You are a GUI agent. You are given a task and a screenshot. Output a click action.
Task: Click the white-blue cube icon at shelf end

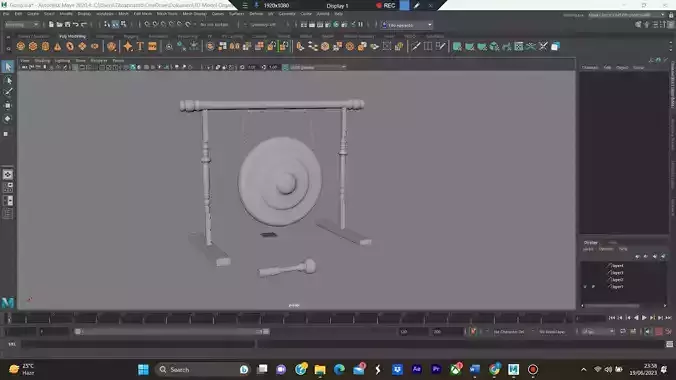(x=555, y=46)
